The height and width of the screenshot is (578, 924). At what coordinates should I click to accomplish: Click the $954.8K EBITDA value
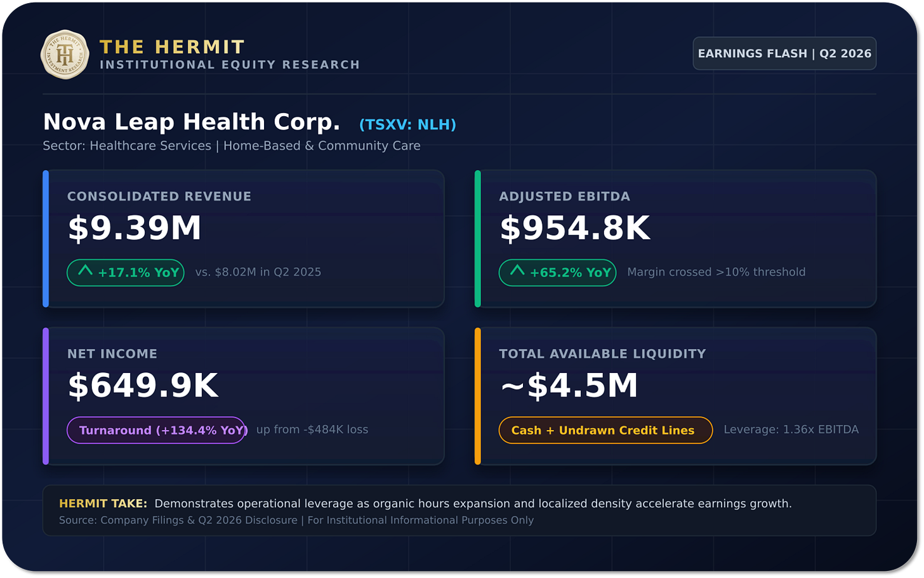coord(575,228)
